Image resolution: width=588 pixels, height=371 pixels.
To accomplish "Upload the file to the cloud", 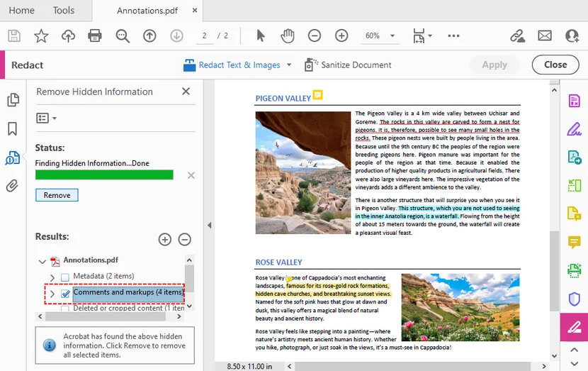I will 68,36.
